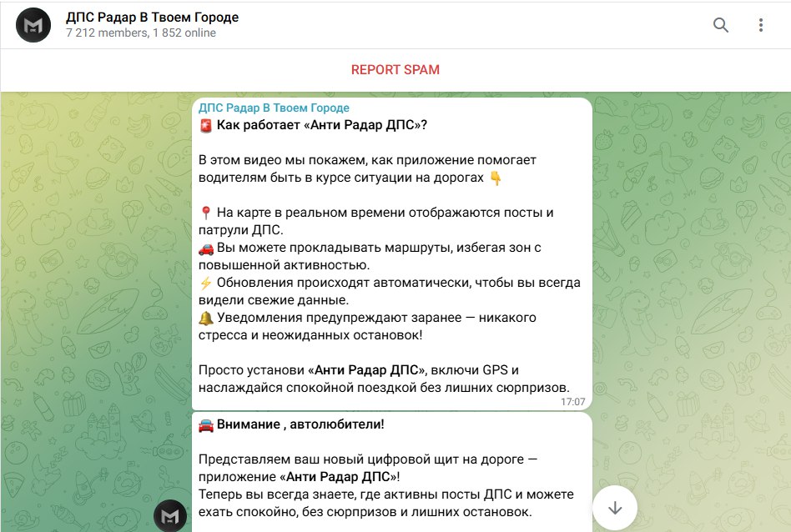791x532 pixels.
Task: Open search in the channel header
Action: pos(721,25)
